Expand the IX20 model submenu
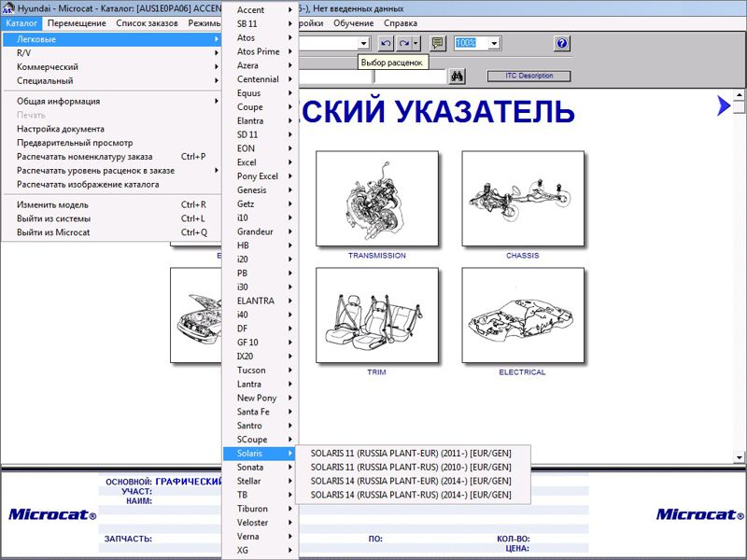 click(261, 357)
